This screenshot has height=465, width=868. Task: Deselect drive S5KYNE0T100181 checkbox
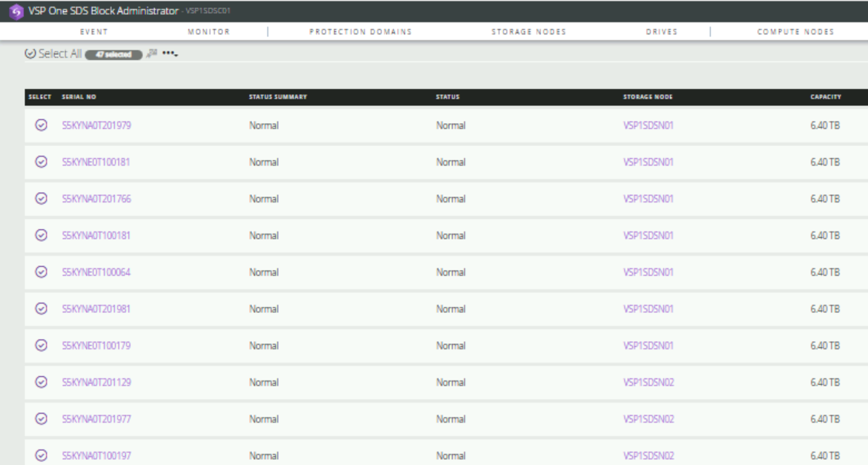pyautogui.click(x=42, y=162)
